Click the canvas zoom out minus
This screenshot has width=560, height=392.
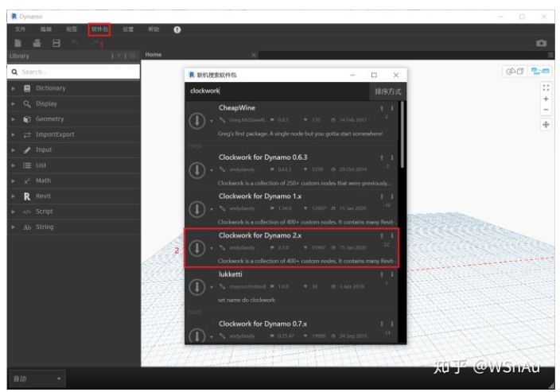coord(546,110)
